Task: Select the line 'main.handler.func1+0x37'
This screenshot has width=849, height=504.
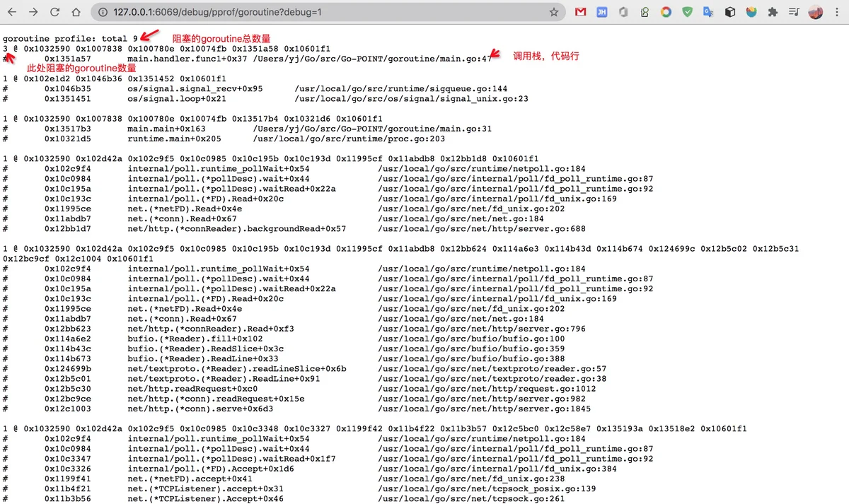Action: coord(187,59)
